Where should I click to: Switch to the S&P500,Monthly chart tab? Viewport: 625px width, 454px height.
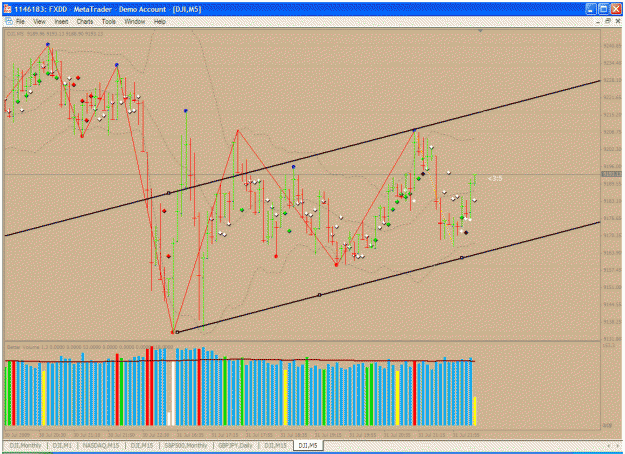pos(186,445)
